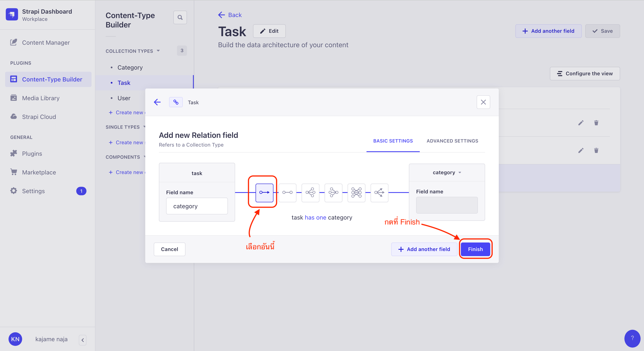The image size is (644, 351).
Task: Click the first field's edit pencil icon
Action: [581, 123]
